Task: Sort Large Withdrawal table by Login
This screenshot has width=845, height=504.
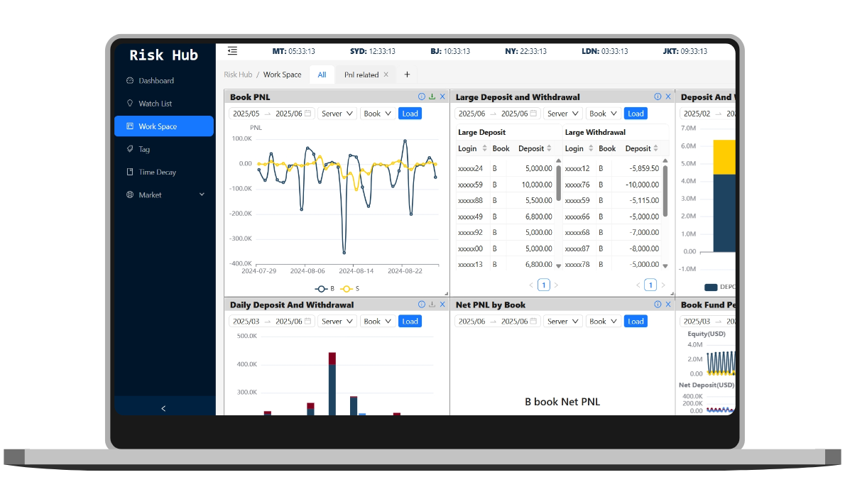Action: [x=591, y=148]
